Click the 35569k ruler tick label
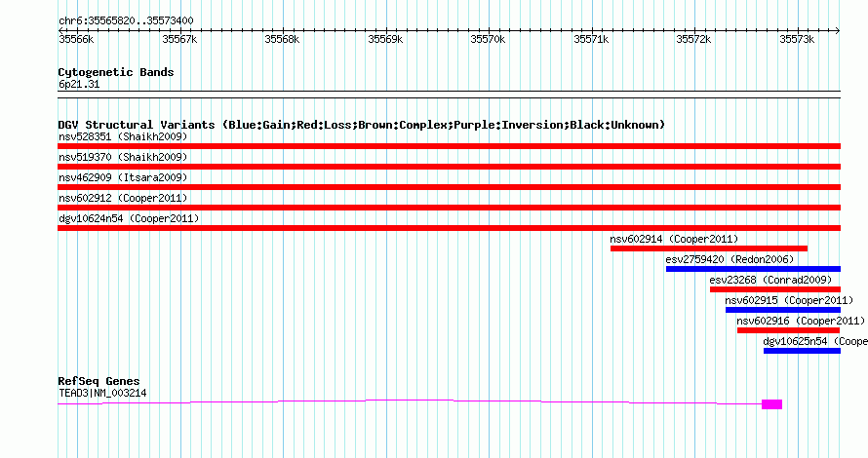 [x=385, y=39]
